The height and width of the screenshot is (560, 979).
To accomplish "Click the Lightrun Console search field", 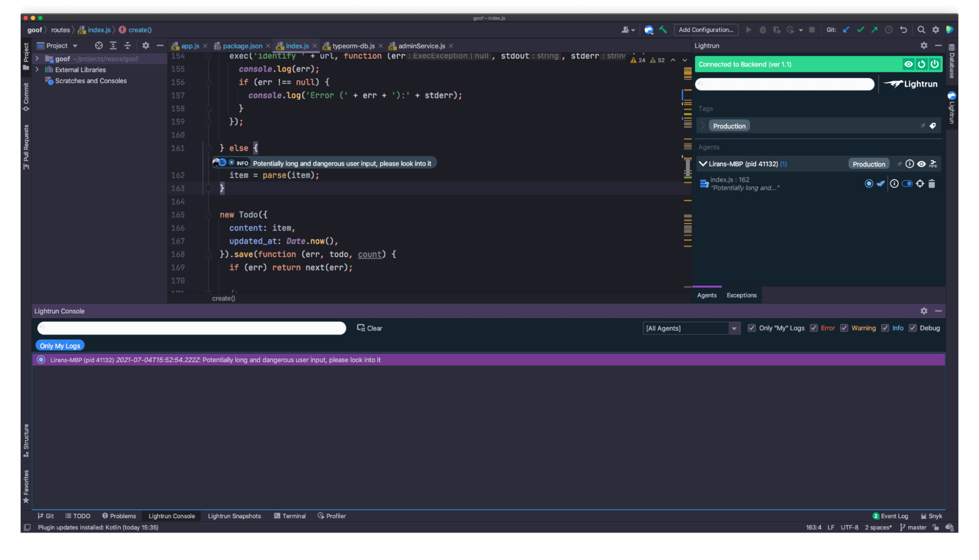I will click(x=191, y=328).
